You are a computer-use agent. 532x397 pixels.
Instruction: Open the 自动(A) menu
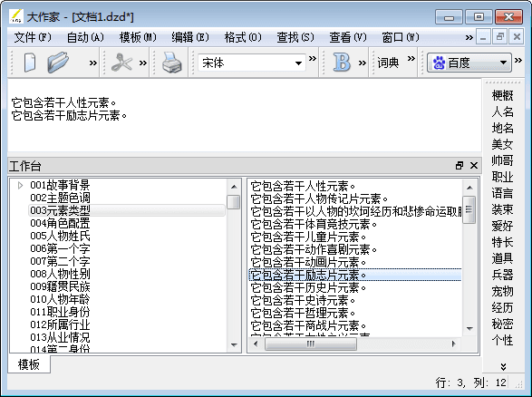point(85,37)
